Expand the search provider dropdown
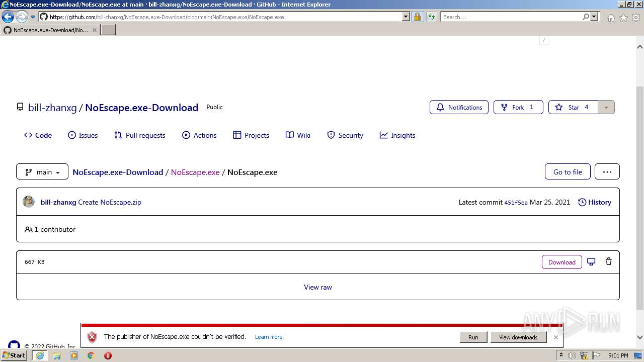Image resolution: width=644 pixels, height=362 pixels. coord(594,17)
